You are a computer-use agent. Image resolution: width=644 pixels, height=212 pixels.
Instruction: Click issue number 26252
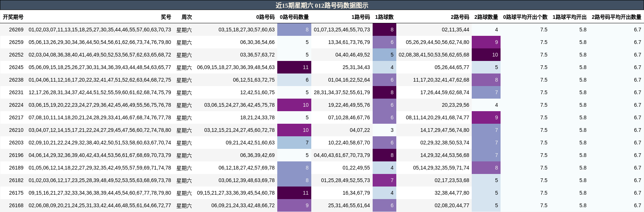pyautogui.click(x=16, y=55)
